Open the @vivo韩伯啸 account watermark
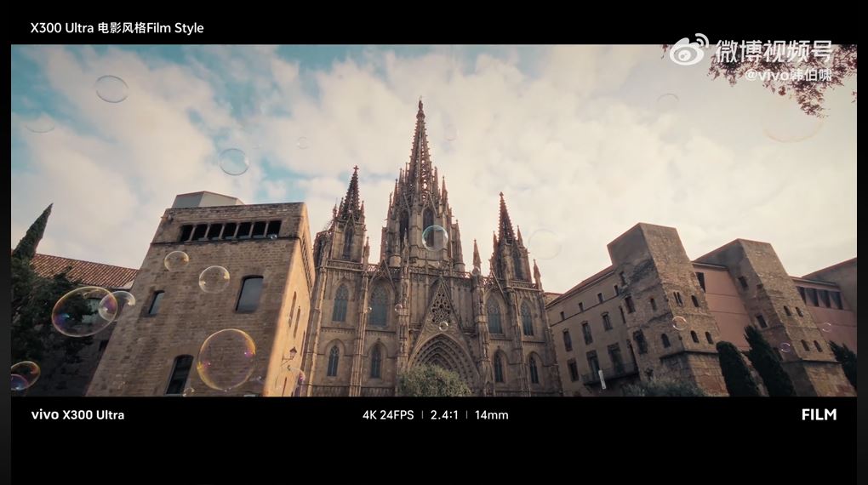 pos(787,76)
